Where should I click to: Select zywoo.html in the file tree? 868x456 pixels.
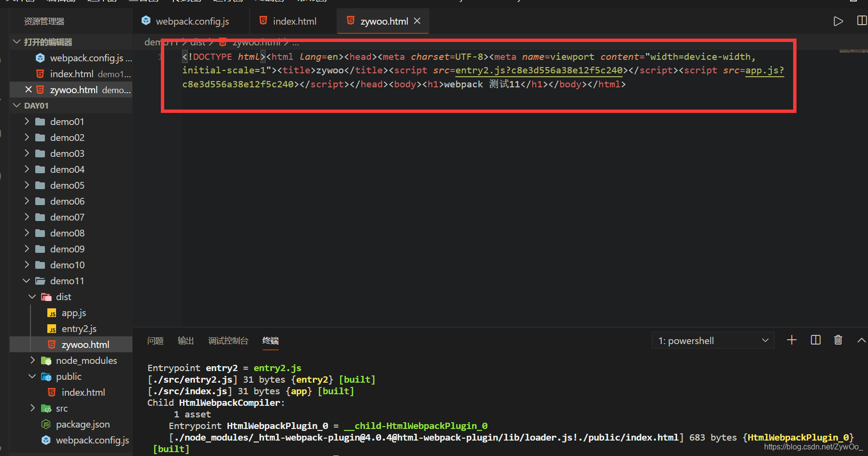[x=71, y=345]
